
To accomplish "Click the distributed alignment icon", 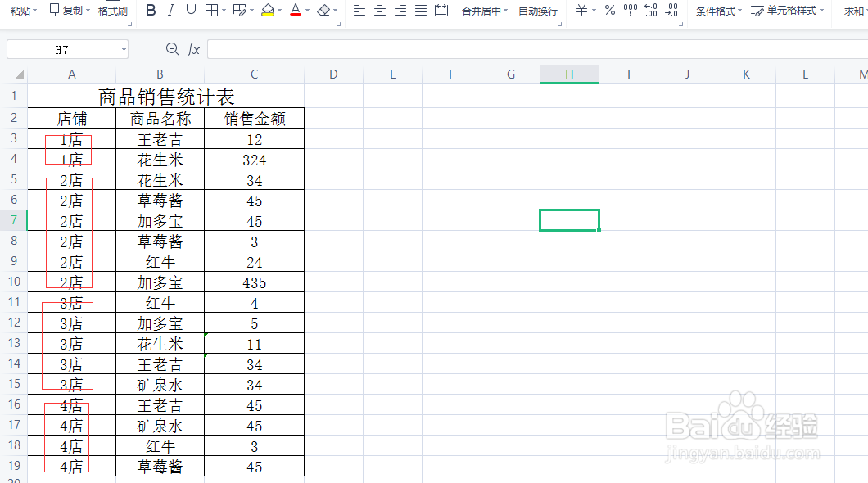I will click(x=441, y=10).
